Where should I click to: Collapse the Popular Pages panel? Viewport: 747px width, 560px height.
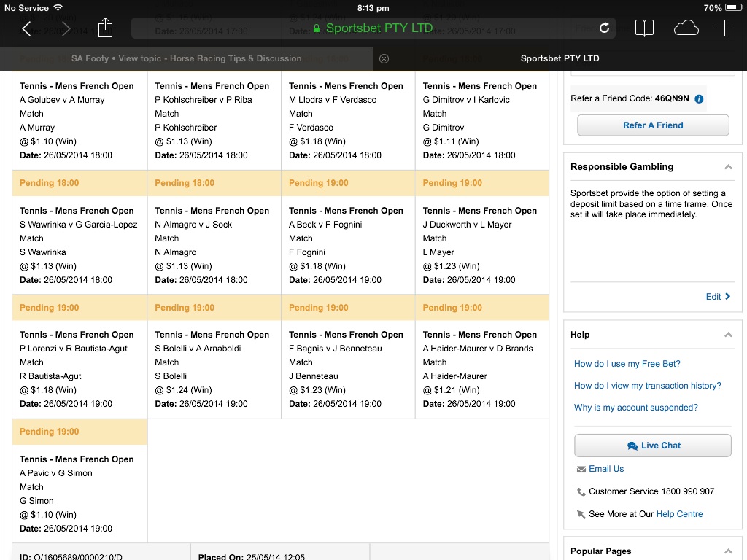(728, 551)
